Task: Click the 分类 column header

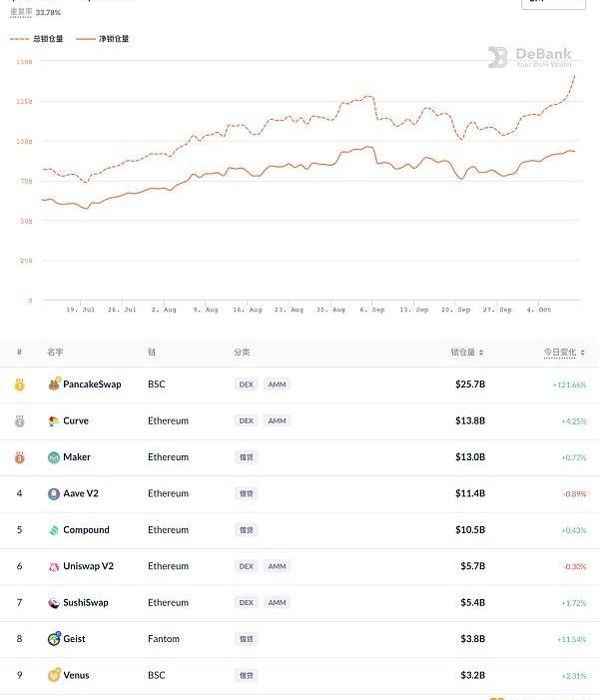Action: [x=243, y=352]
